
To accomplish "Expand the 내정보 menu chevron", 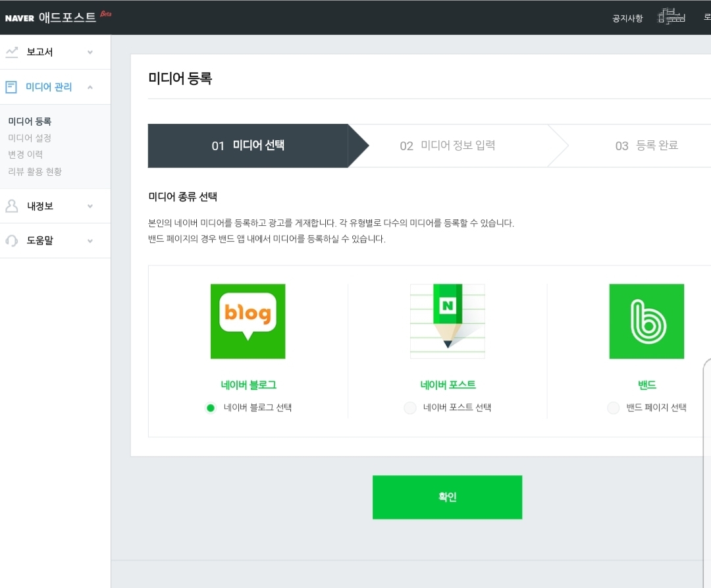I will [90, 206].
